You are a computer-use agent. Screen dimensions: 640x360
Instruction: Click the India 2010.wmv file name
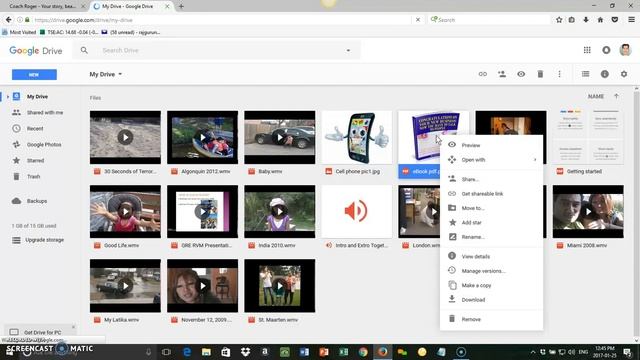coord(276,246)
